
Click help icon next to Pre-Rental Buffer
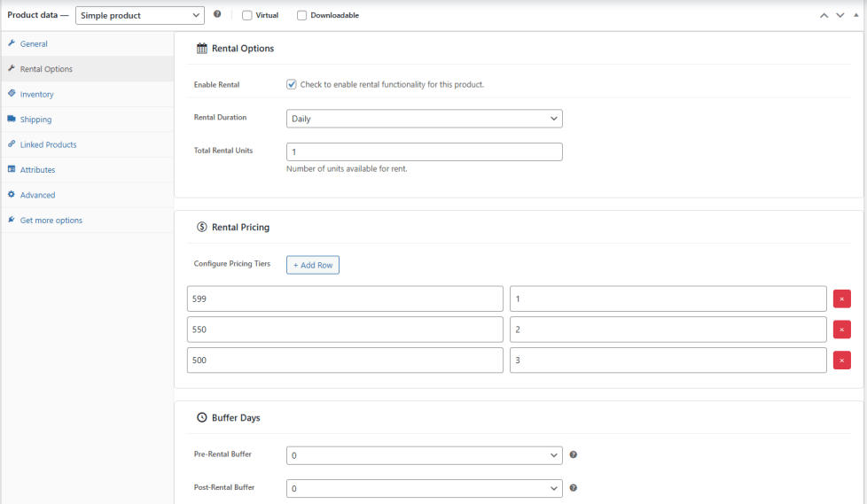coord(574,454)
